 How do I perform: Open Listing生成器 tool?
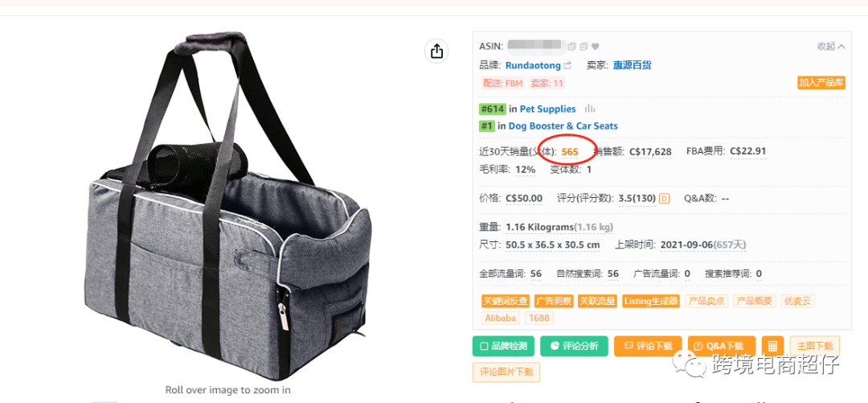651,301
